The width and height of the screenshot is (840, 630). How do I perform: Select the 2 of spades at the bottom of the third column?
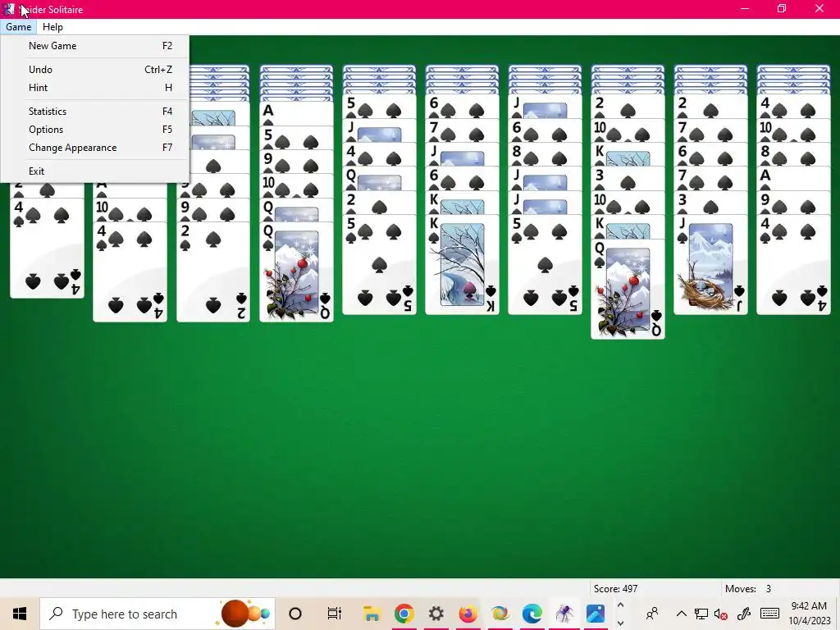point(213,273)
